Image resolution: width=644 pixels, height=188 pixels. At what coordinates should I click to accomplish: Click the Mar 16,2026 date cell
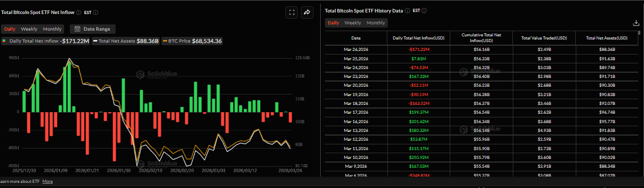pyautogui.click(x=356, y=122)
